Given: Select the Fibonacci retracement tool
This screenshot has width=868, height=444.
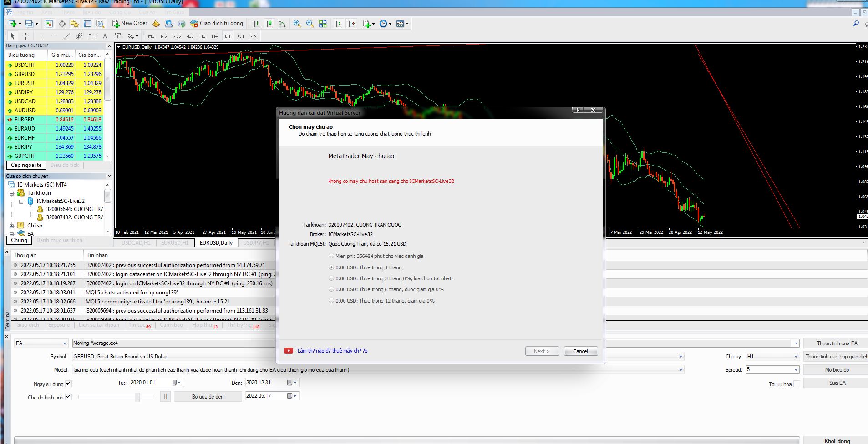Looking at the screenshot, I should [x=92, y=36].
